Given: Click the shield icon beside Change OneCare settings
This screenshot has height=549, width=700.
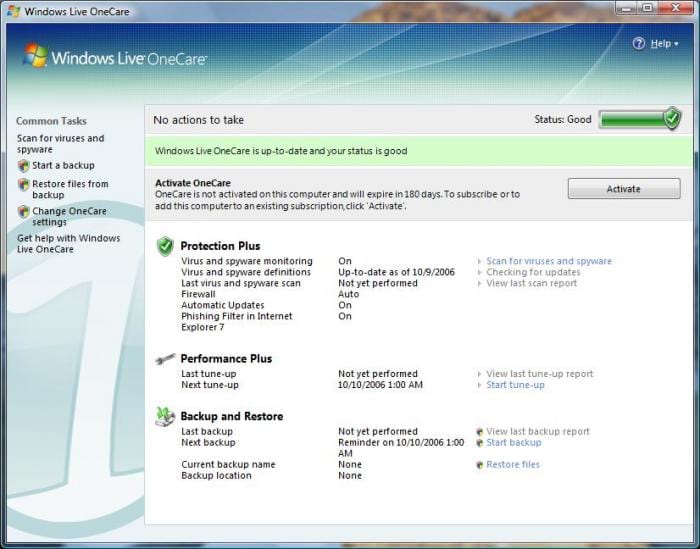Looking at the screenshot, I should point(23,212).
